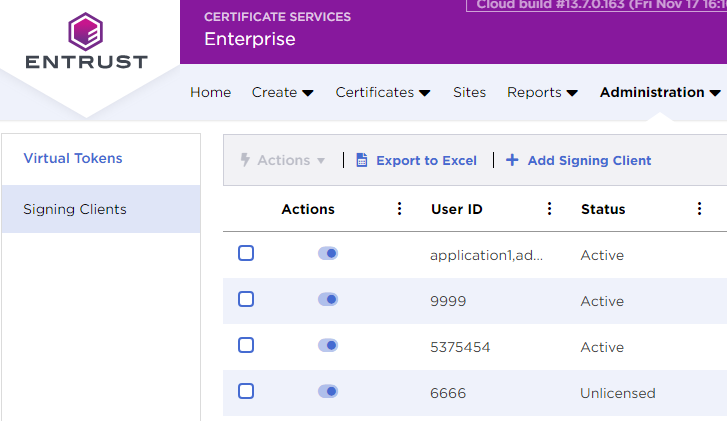Select the checkbox for application1 row
The width and height of the screenshot is (727, 421).
point(246,254)
